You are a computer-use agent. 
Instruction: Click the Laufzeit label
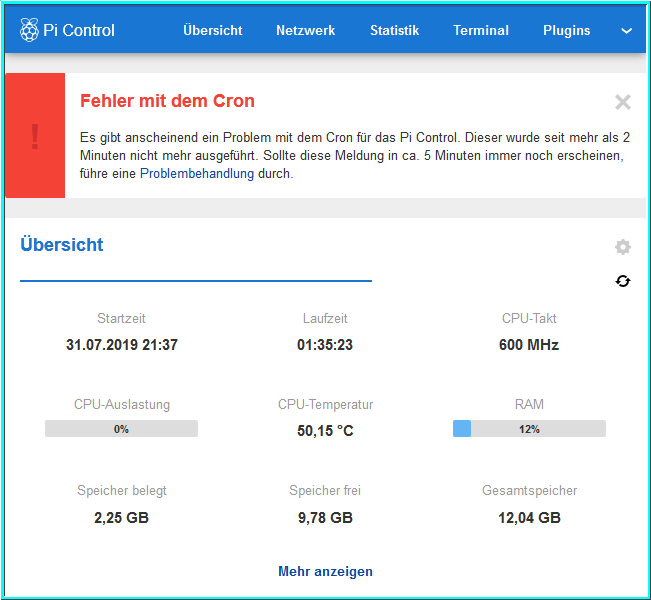point(325,318)
